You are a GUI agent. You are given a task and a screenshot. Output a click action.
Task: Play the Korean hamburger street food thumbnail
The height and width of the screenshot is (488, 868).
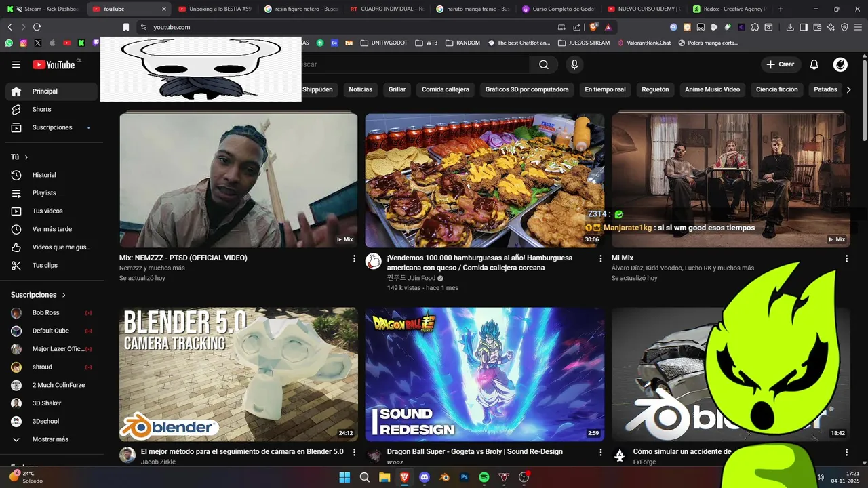485,180
